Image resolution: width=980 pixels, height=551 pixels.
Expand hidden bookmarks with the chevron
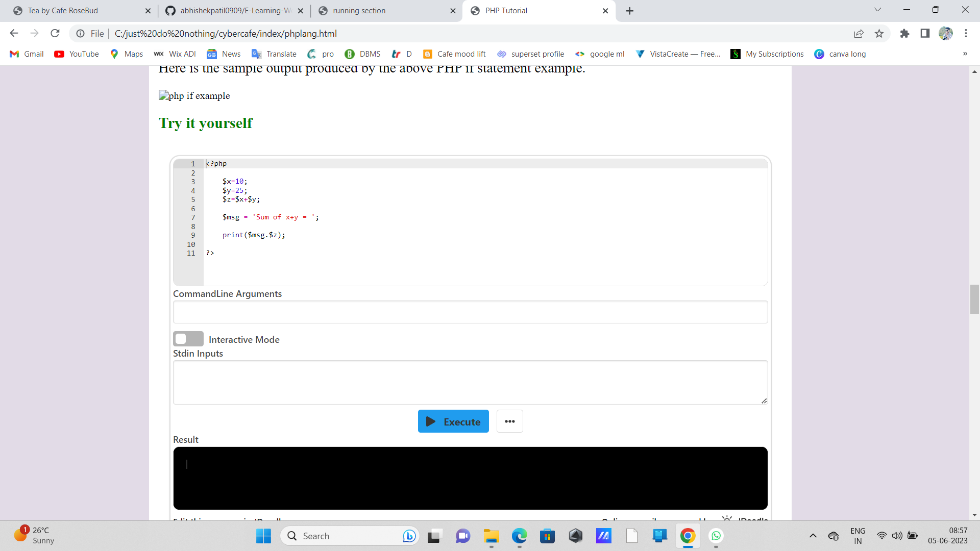tap(965, 54)
